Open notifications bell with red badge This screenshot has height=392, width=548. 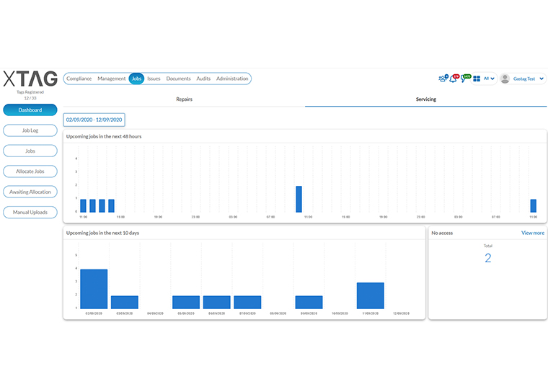coord(454,79)
